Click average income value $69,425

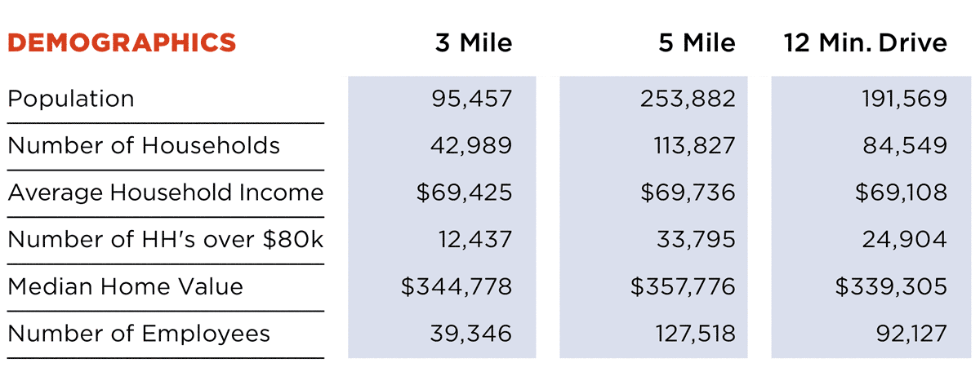[x=464, y=193]
